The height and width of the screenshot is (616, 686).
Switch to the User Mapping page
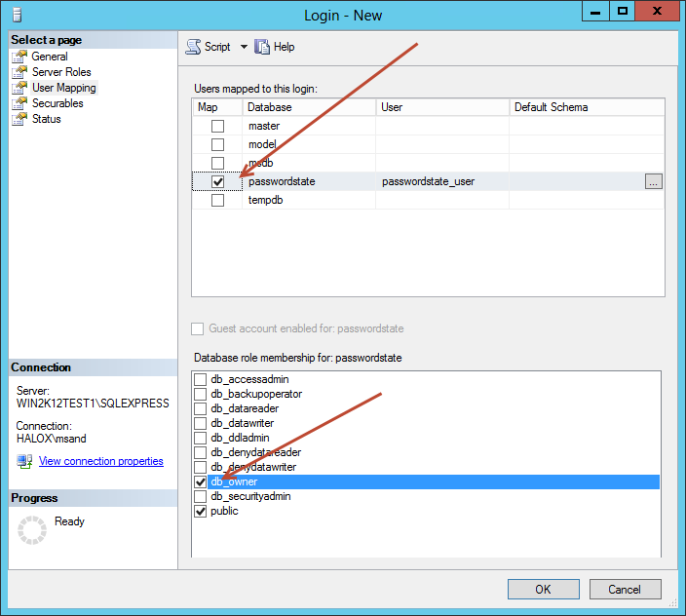(63, 88)
